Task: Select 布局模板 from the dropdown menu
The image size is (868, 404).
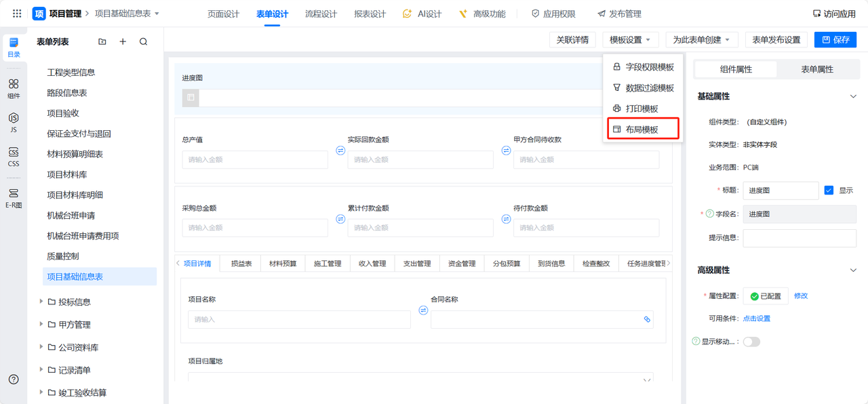Action: [x=642, y=129]
